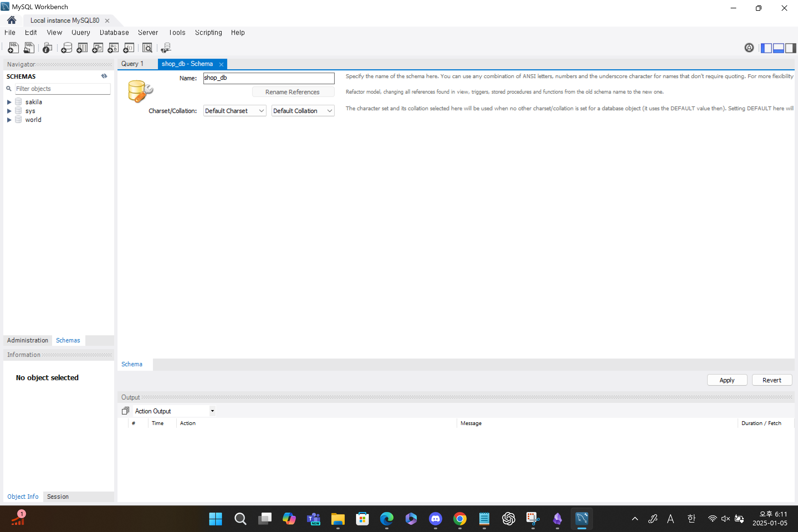Image resolution: width=798 pixels, height=532 pixels.
Task: Copy output entries icon beside Action Output
Action: [x=126, y=411]
